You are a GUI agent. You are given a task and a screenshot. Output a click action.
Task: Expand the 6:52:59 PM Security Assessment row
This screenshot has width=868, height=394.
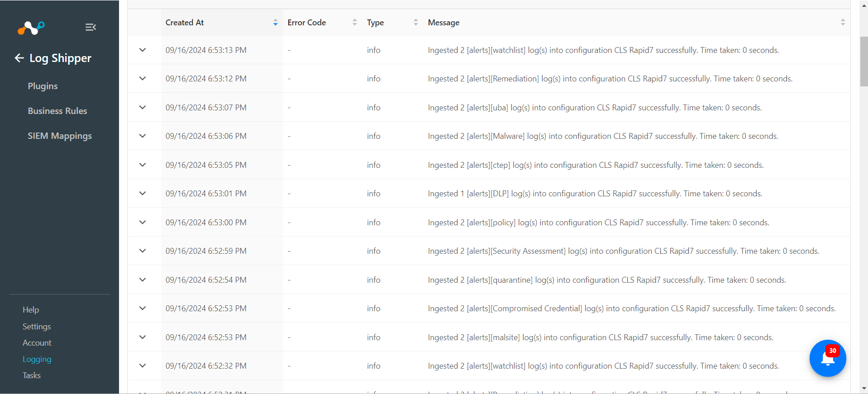click(143, 251)
